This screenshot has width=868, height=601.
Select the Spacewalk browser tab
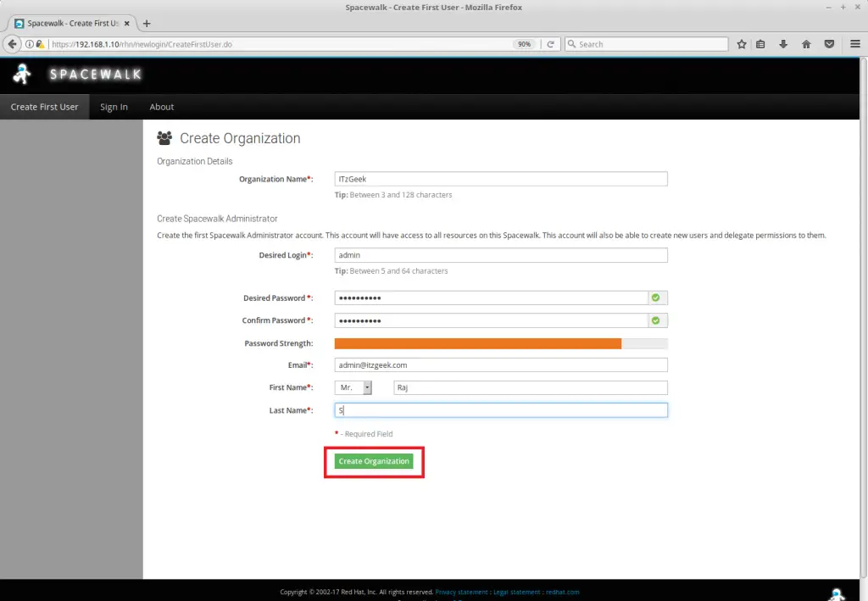[x=72, y=23]
